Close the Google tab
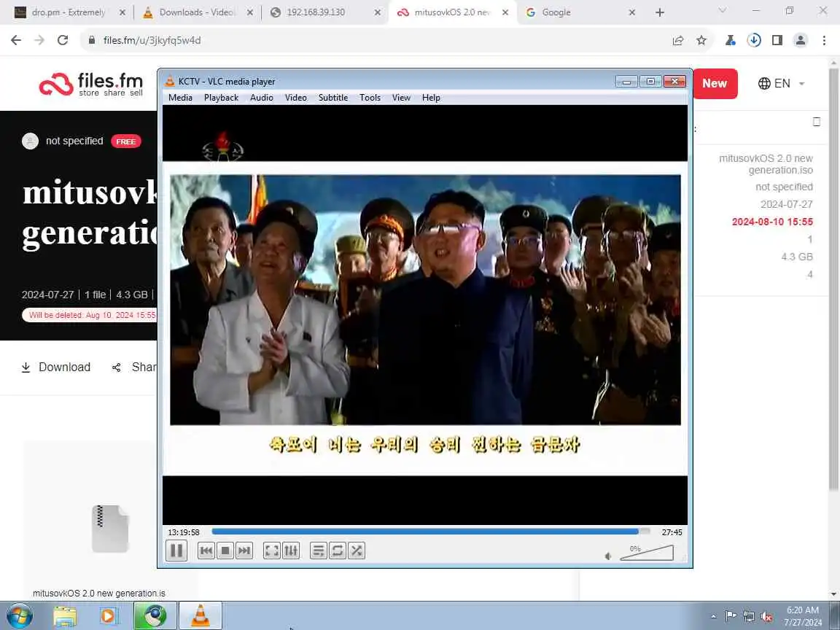 point(631,12)
